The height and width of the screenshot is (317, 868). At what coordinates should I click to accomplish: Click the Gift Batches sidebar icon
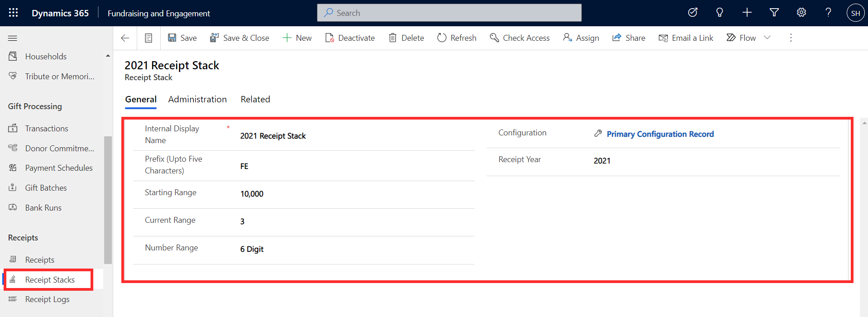coord(13,187)
